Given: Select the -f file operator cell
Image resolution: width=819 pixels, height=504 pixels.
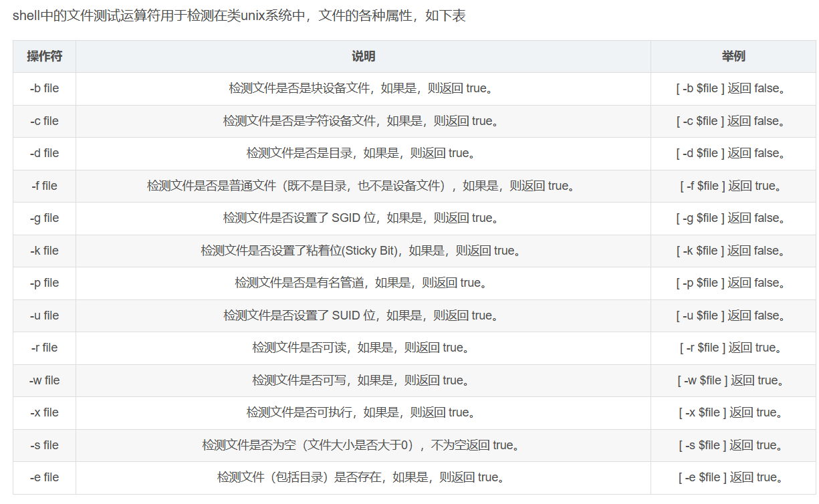Looking at the screenshot, I should (44, 186).
